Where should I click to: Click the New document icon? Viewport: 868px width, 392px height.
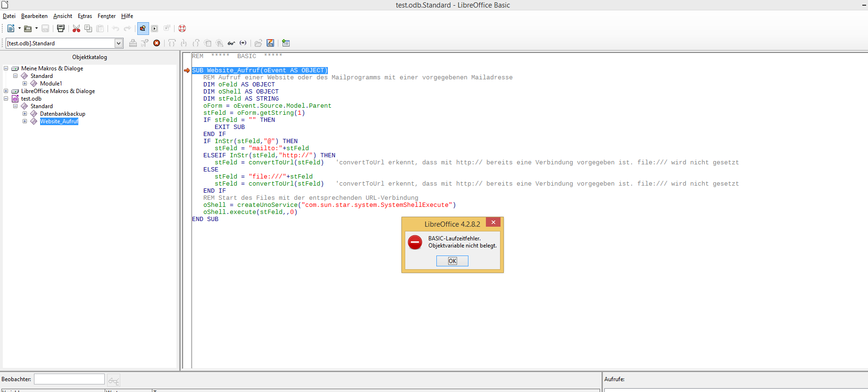(x=11, y=28)
